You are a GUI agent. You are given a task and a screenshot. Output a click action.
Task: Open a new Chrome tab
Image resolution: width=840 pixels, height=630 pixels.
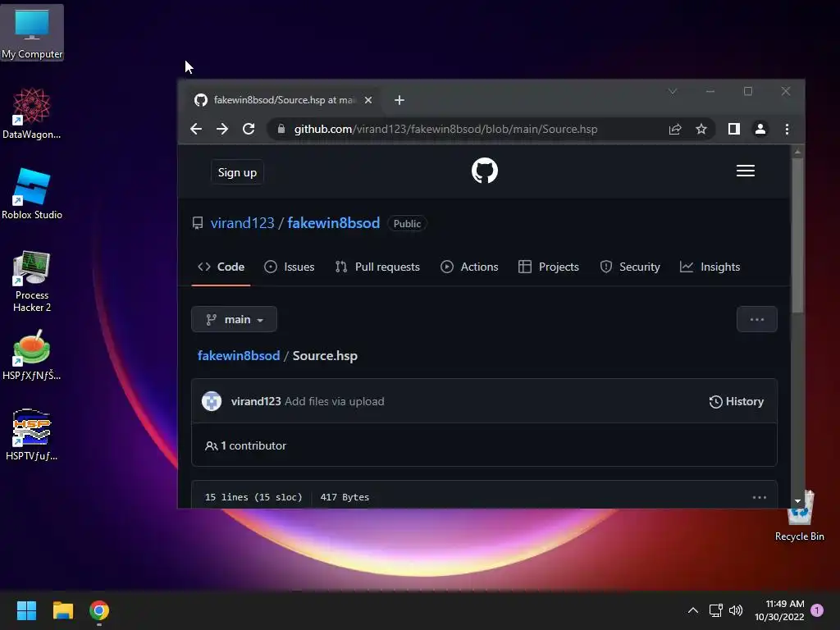click(x=399, y=100)
